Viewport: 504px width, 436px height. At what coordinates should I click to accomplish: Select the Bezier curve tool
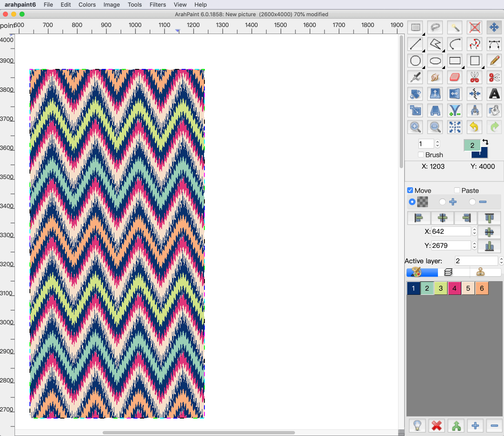494,44
